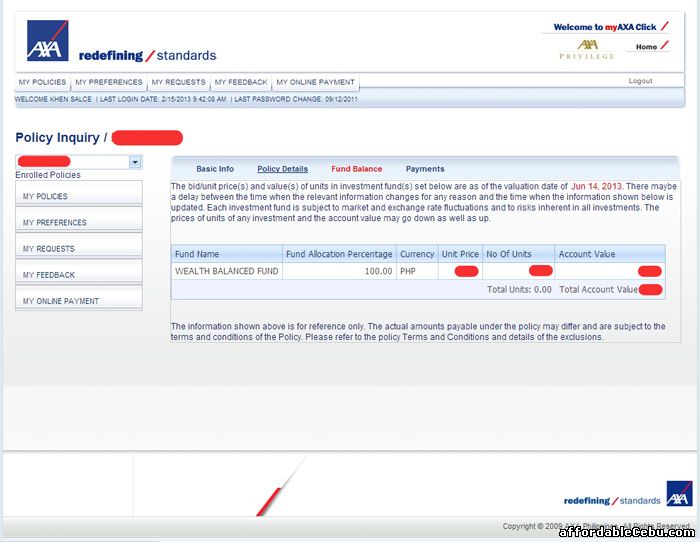The height and width of the screenshot is (542, 700).
Task: Open the enrolled policies dropdown arrow
Action: [135, 162]
